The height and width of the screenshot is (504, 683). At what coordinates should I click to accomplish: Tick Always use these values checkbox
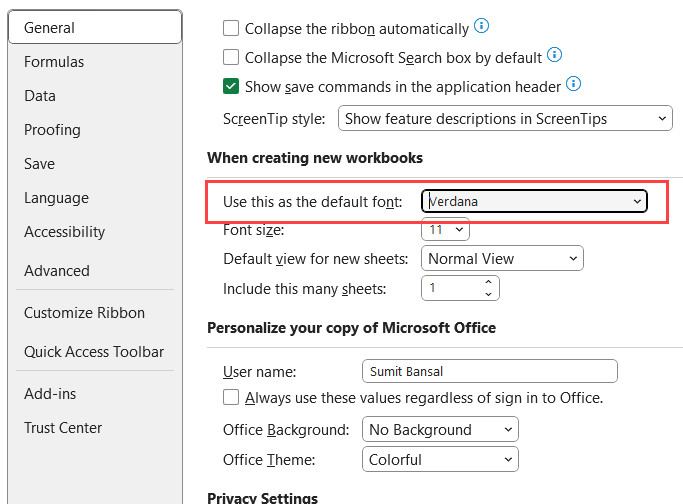[x=231, y=398]
